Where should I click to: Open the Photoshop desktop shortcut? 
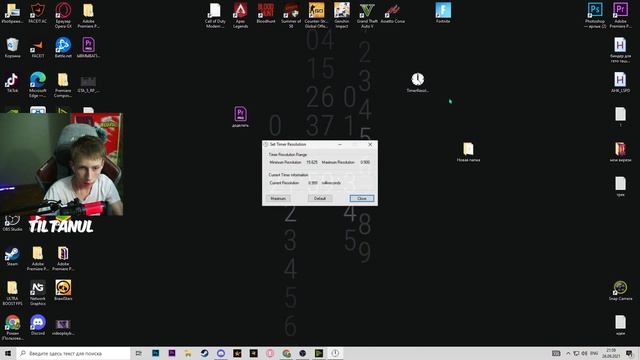(x=595, y=15)
